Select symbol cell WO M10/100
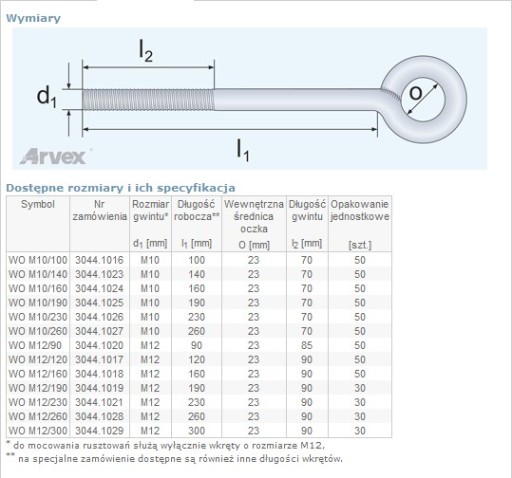 click(x=38, y=260)
